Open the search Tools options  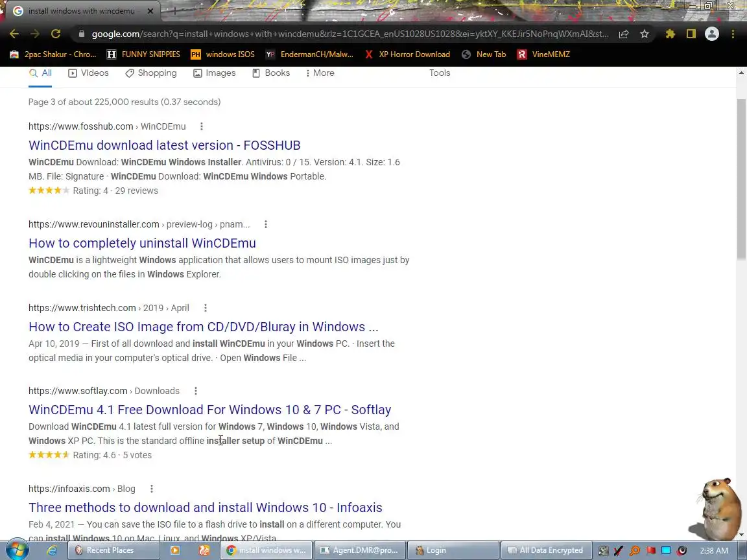(439, 73)
